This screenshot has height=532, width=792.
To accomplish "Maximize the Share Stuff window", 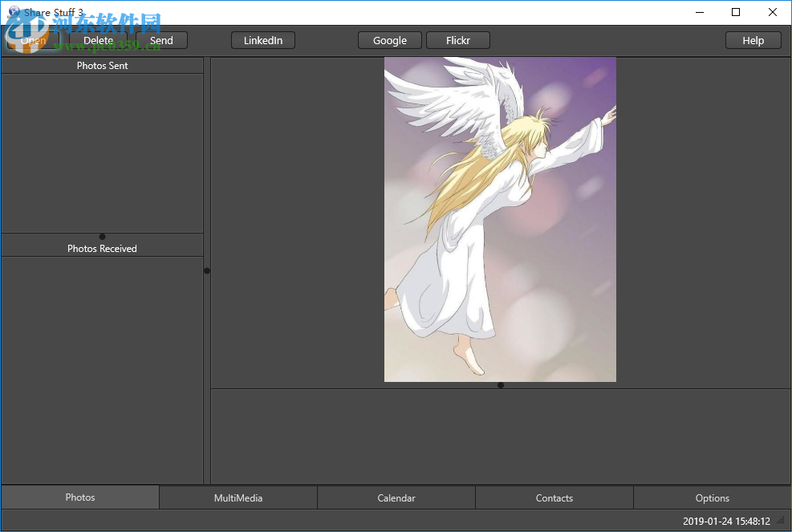I will point(736,12).
